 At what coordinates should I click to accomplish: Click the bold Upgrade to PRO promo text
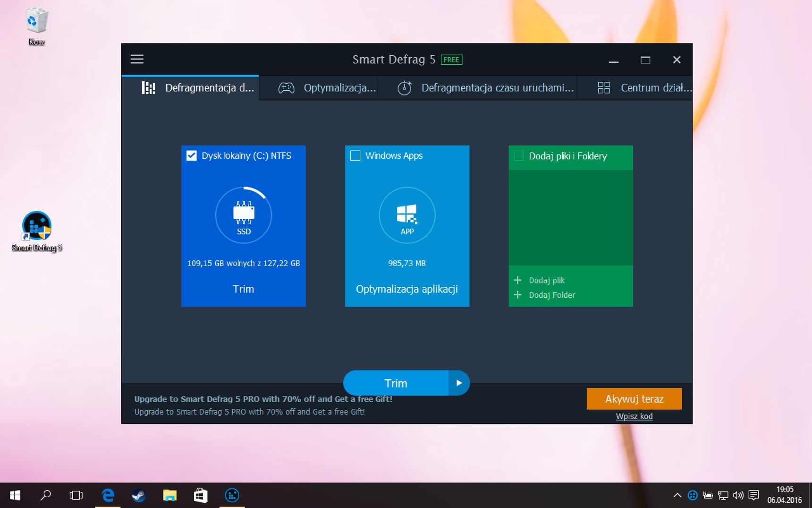(263, 399)
